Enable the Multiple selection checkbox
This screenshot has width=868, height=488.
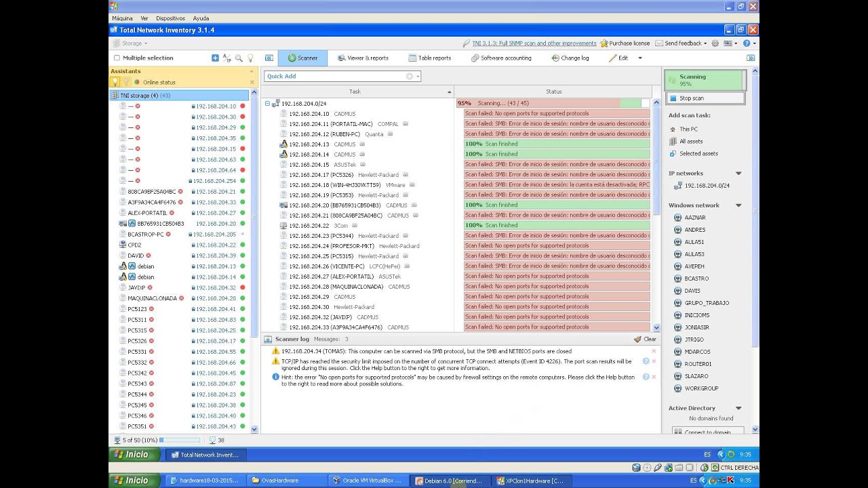pyautogui.click(x=117, y=58)
